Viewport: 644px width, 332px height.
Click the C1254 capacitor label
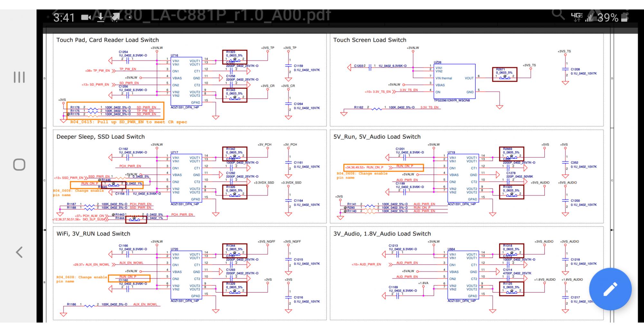pos(123,52)
